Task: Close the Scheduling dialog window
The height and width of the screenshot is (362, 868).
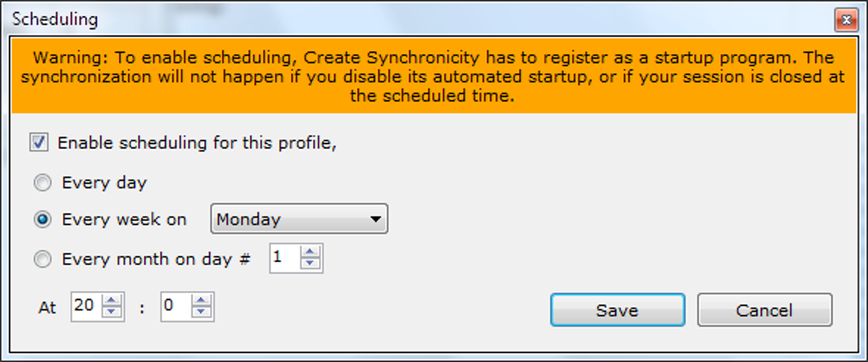Action: click(x=845, y=19)
